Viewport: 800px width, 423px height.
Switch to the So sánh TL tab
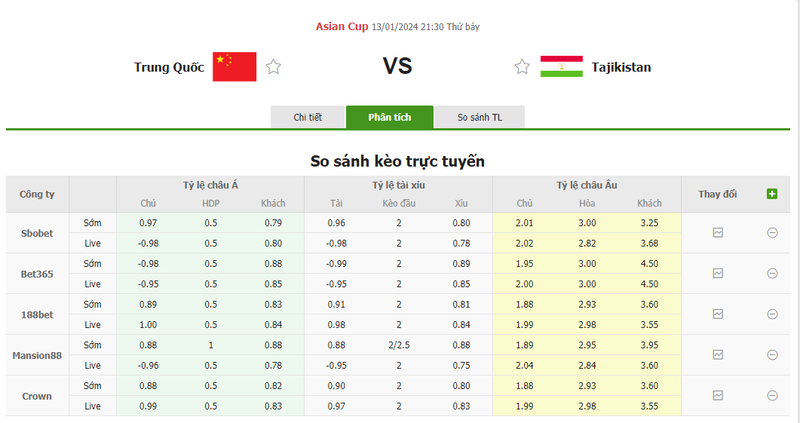point(480,117)
